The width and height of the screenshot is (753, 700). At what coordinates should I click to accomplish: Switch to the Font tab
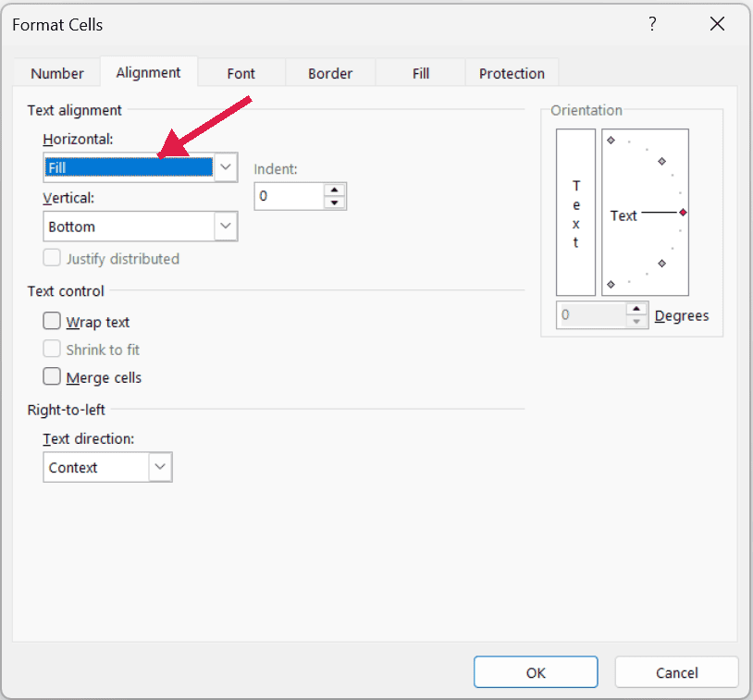point(241,73)
